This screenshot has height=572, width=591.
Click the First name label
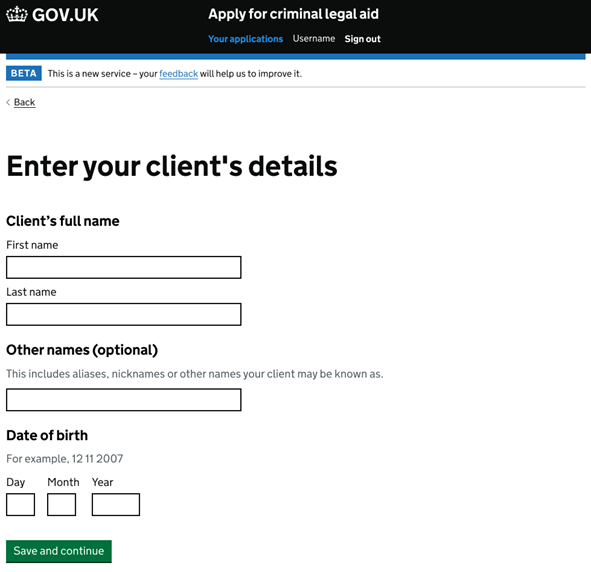pyautogui.click(x=32, y=245)
